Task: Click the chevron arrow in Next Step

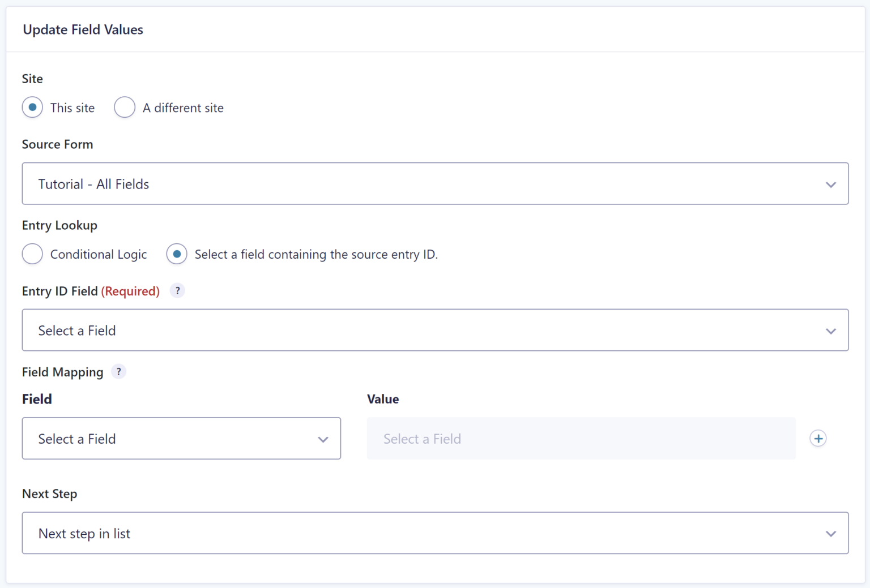Action: (830, 534)
